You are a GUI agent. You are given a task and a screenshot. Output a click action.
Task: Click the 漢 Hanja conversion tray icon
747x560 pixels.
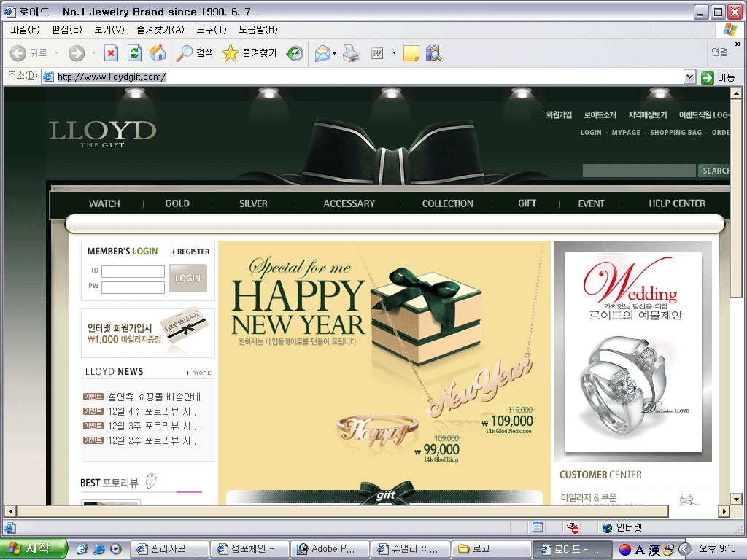pos(654,550)
